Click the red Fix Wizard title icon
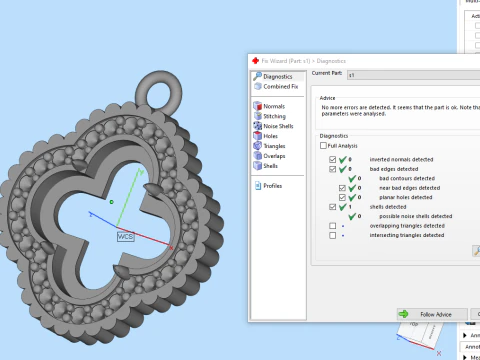The image size is (480, 360). point(256,61)
